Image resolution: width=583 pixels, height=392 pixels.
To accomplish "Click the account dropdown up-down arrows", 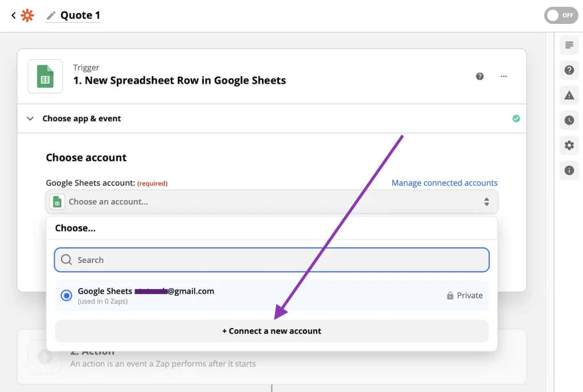I will 486,202.
